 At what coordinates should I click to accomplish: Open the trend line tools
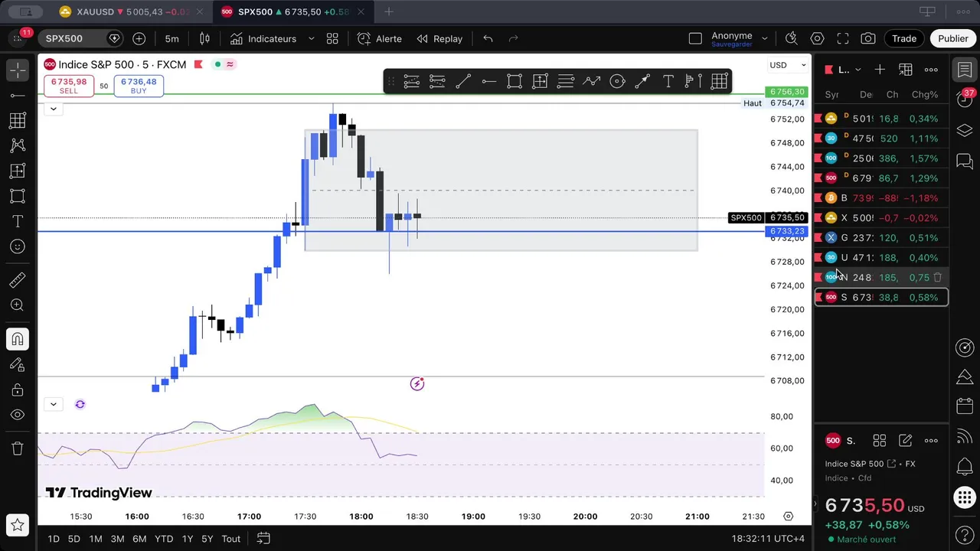click(18, 95)
